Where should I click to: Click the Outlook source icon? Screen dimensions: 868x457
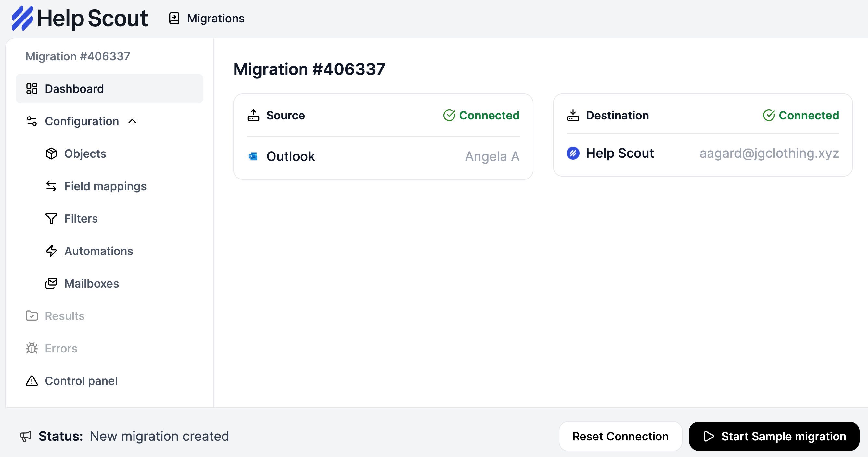point(253,156)
